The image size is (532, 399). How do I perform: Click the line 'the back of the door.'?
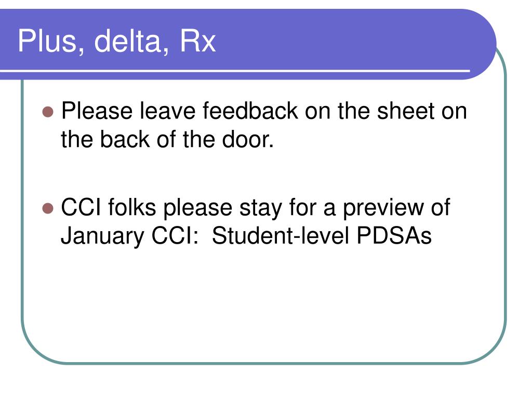[x=167, y=139]
